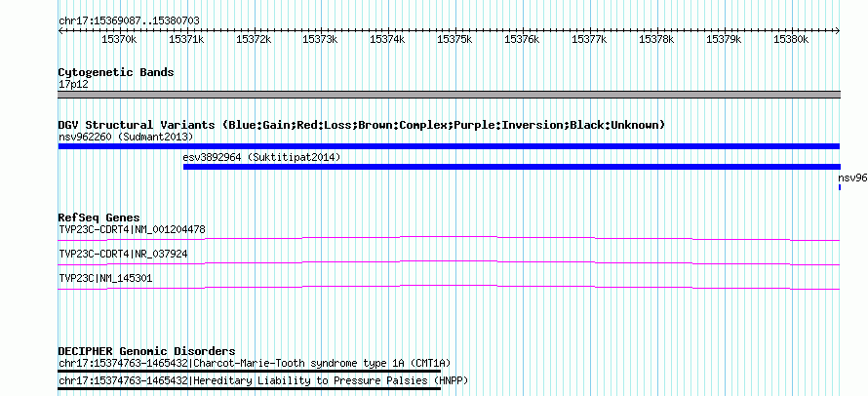The image size is (868, 396).
Task: Click the 15378k ruler position
Action: click(x=656, y=39)
